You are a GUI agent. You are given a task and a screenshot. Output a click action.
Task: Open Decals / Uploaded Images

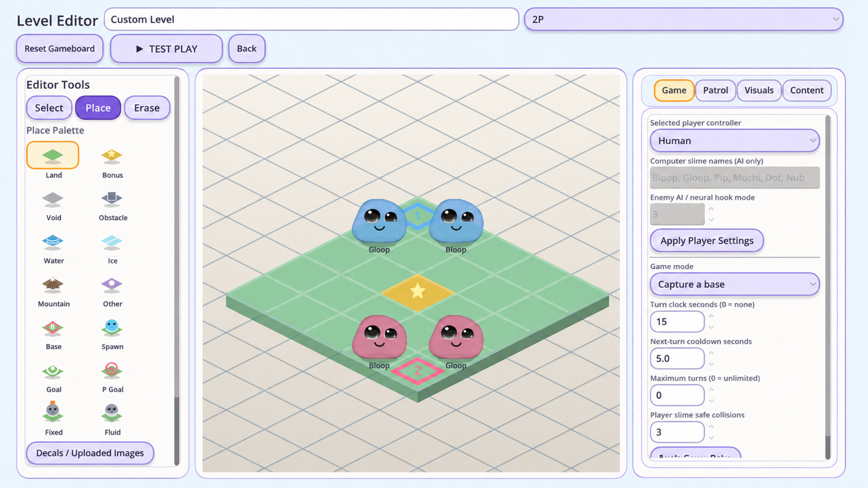pyautogui.click(x=90, y=453)
